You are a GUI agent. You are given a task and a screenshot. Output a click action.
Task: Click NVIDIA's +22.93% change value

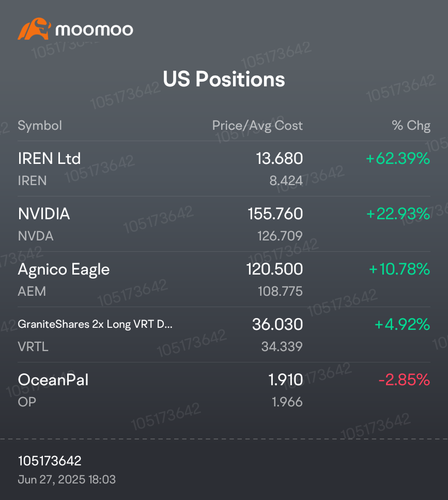coord(398,214)
